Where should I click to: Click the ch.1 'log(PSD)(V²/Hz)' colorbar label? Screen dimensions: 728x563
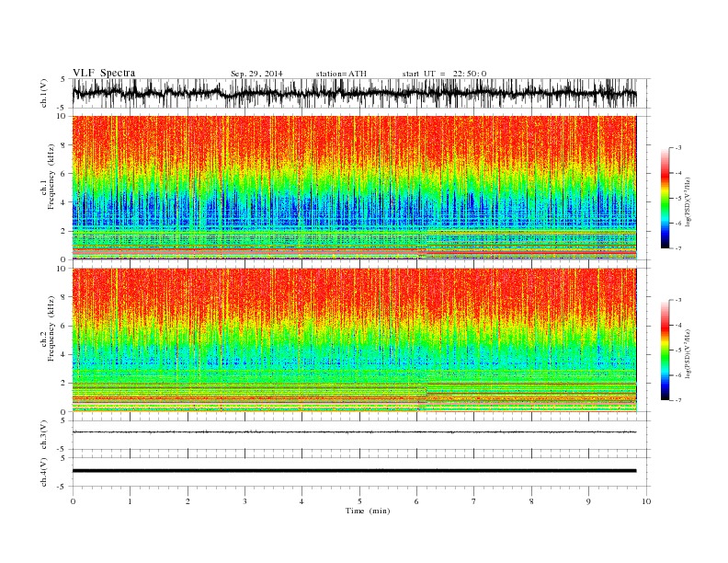point(688,201)
